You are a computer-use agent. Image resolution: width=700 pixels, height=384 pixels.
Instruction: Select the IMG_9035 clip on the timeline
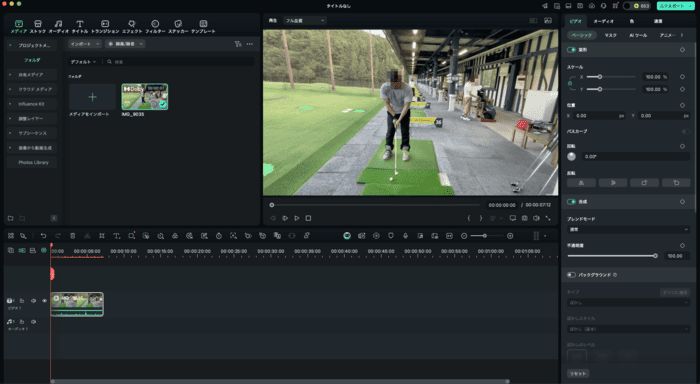pyautogui.click(x=77, y=304)
